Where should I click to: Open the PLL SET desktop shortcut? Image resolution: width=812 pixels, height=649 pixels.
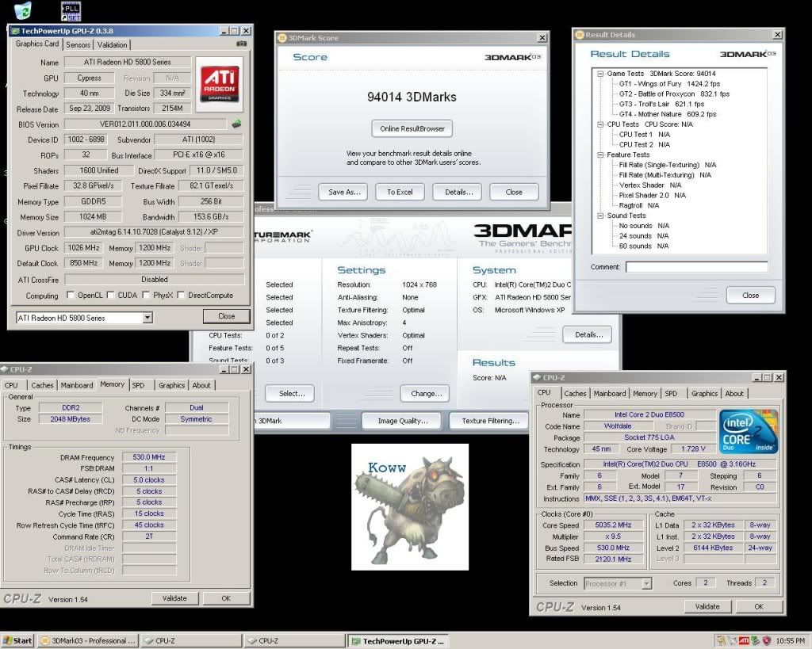pyautogui.click(x=71, y=11)
